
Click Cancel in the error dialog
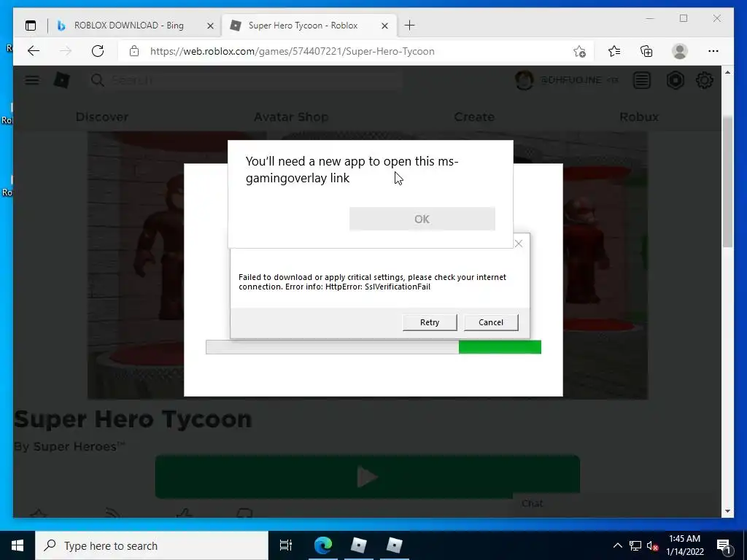tap(491, 322)
